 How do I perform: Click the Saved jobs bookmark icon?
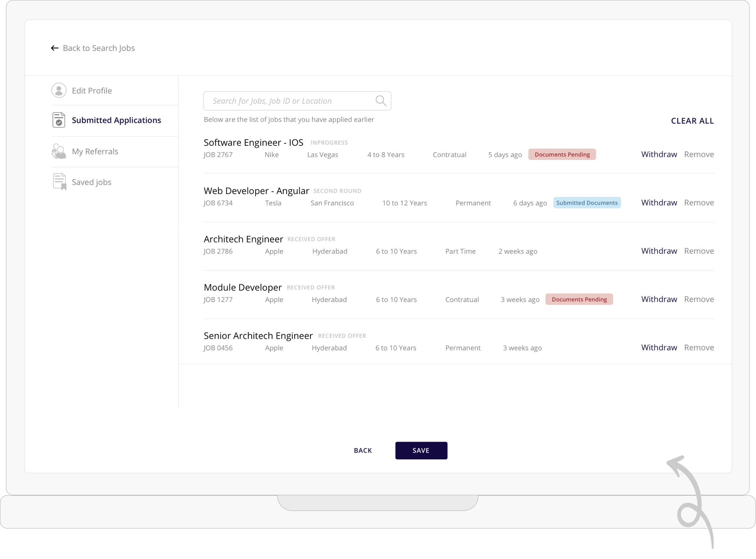60,182
